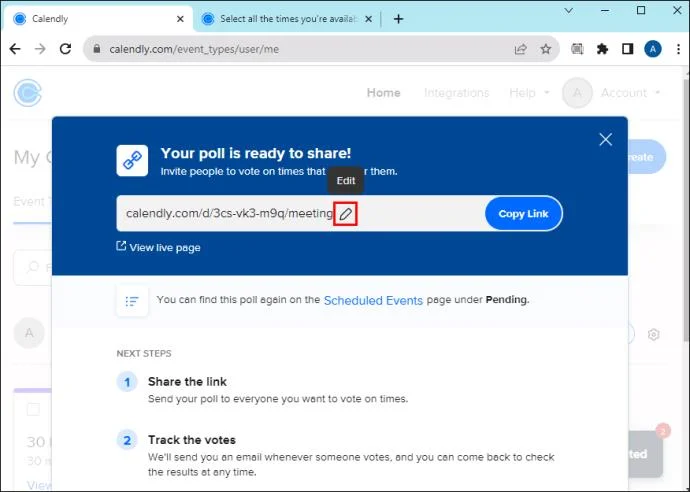Viewport: 690px width, 492px height.
Task: Go back with the browser back arrow
Action: click(15, 49)
